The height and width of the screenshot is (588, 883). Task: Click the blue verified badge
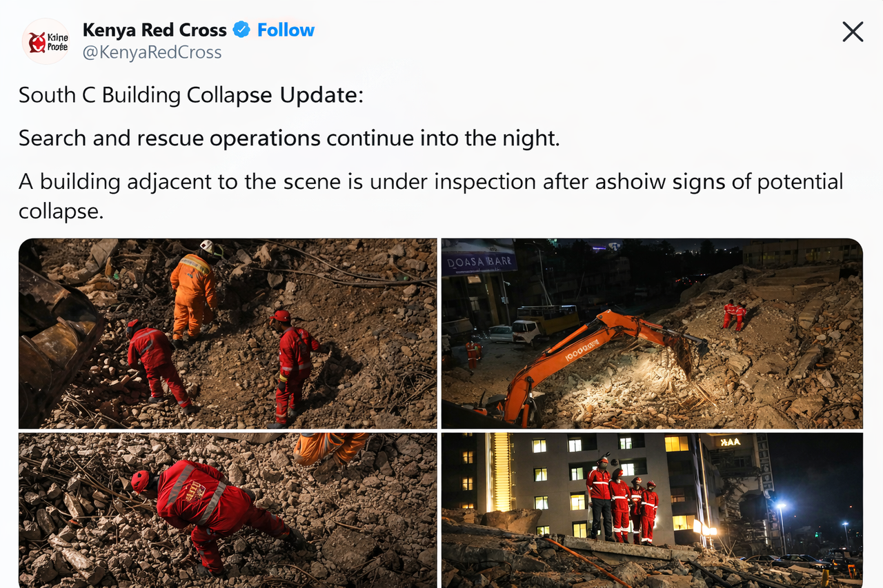(241, 30)
